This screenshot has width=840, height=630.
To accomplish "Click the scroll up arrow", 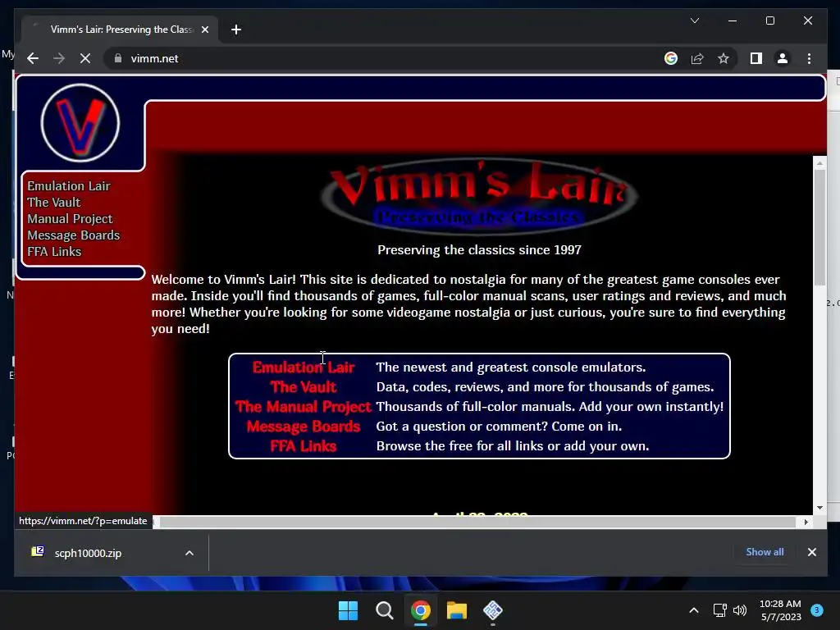I will click(x=819, y=162).
